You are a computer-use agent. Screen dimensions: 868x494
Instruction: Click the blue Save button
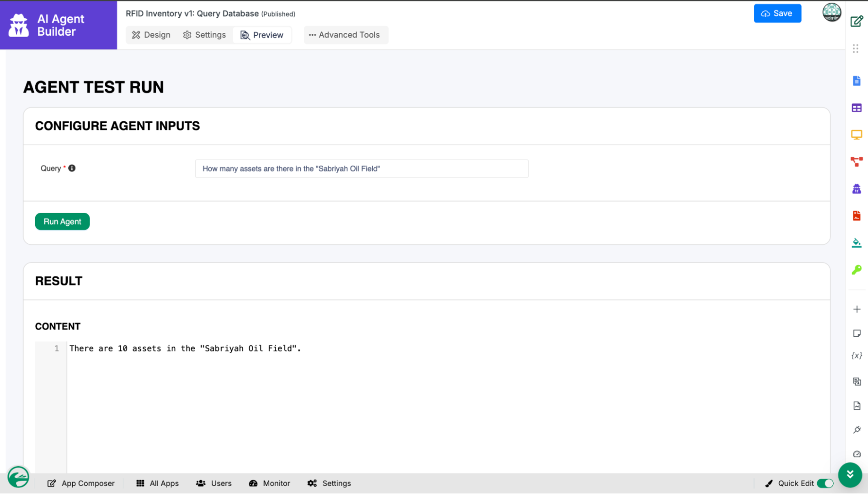[x=777, y=13]
